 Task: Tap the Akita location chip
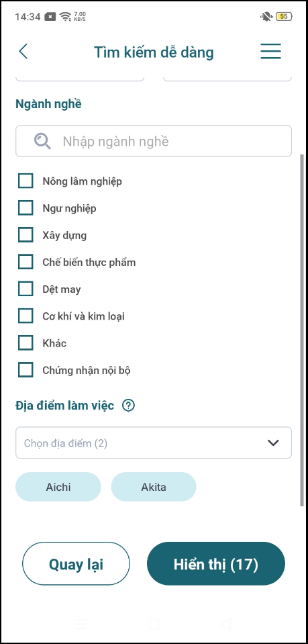coord(154,487)
